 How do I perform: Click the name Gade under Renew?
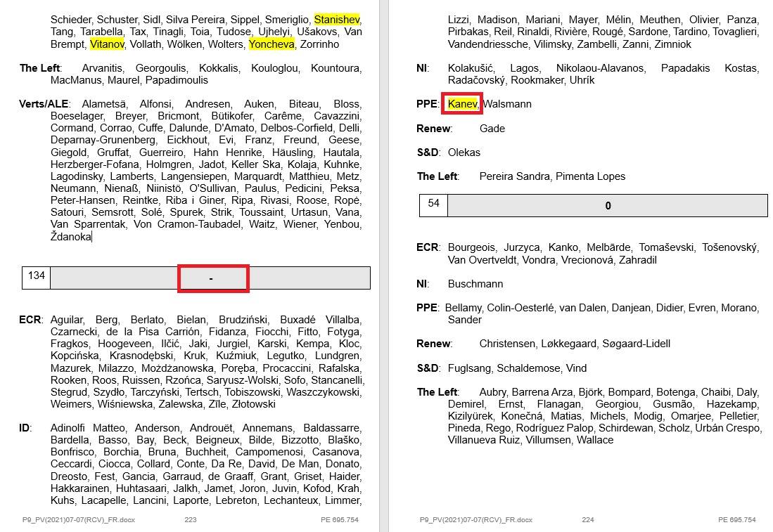(492, 129)
